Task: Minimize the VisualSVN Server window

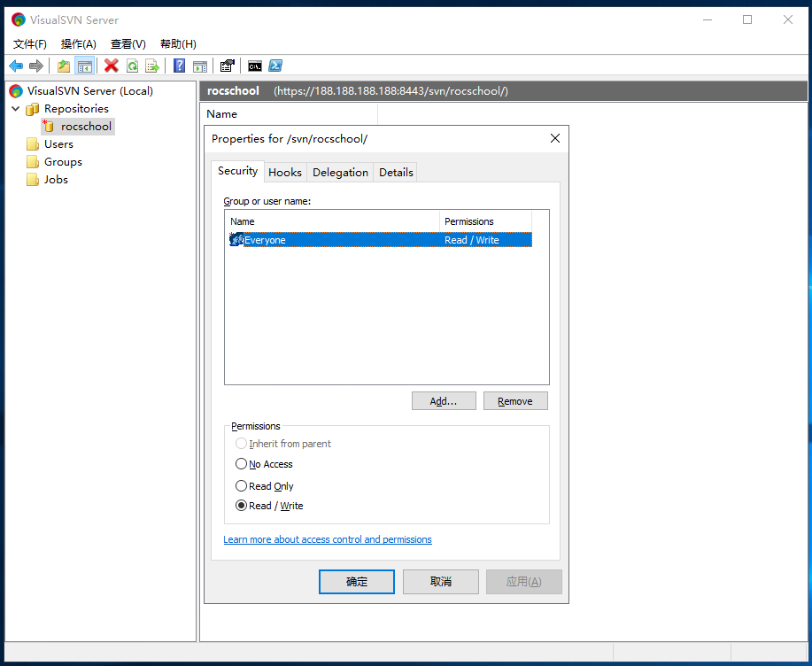Action: point(708,19)
